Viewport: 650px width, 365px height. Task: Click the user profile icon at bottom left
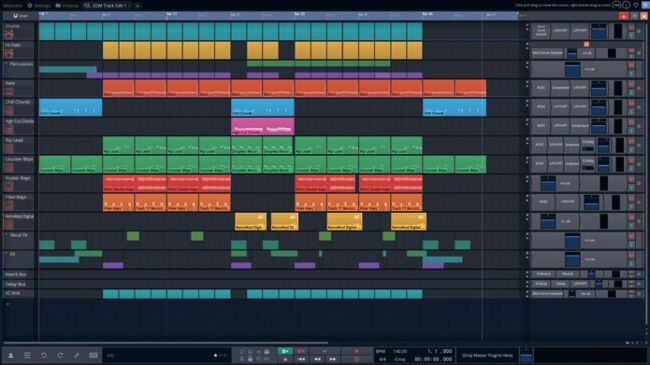tap(11, 355)
